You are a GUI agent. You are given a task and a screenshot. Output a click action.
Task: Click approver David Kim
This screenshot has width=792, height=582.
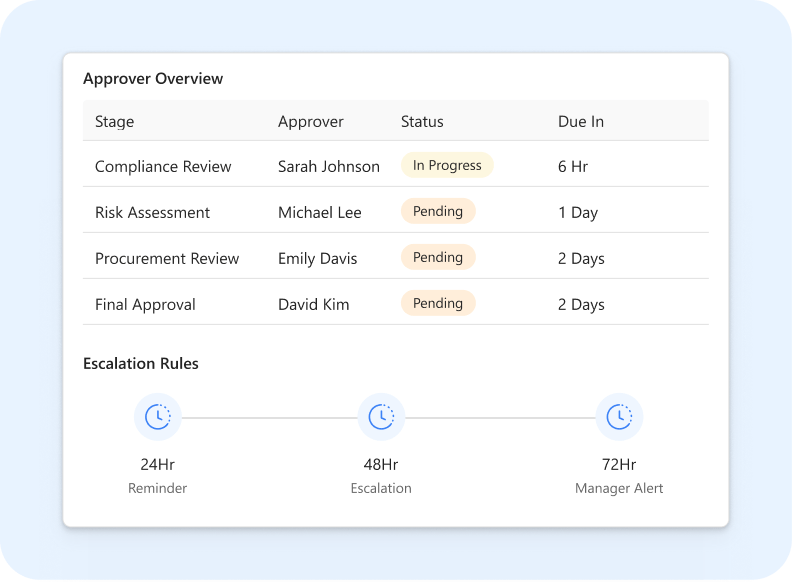pos(314,305)
